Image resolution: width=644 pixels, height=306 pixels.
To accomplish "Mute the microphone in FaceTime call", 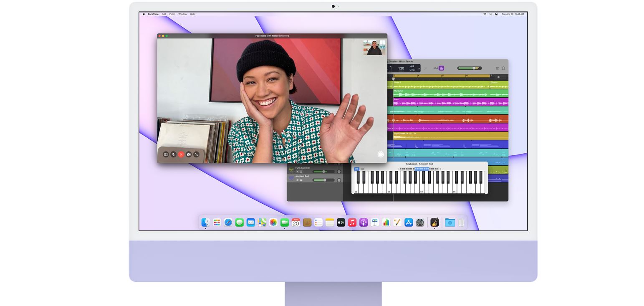I will tap(173, 154).
